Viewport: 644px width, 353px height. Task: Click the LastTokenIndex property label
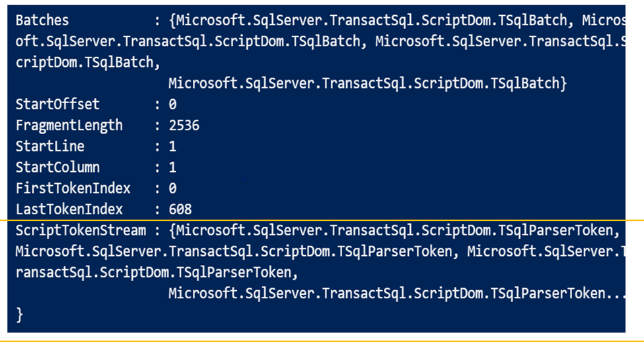(69, 210)
